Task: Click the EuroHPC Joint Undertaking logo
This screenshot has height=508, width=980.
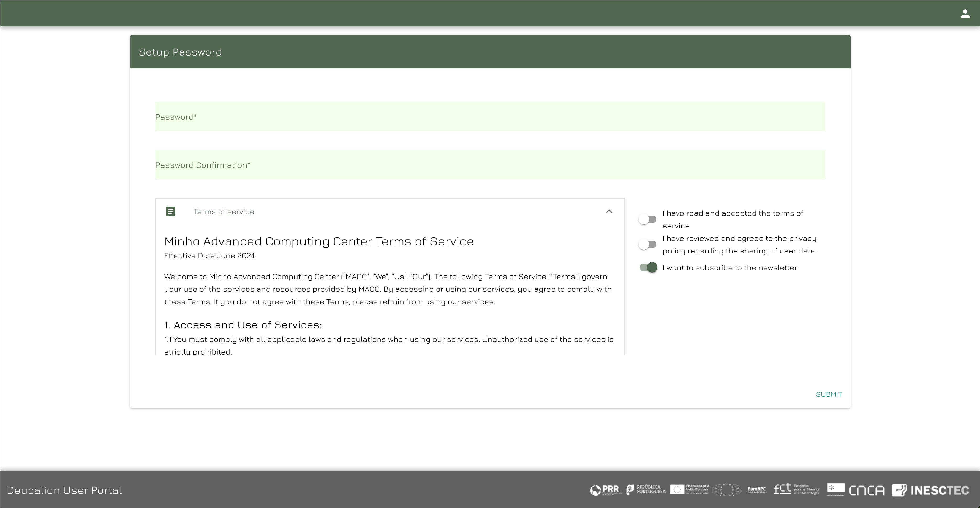Action: click(756, 490)
